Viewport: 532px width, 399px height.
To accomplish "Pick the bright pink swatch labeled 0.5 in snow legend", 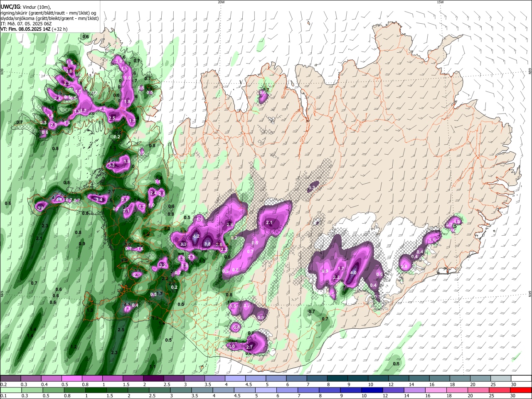I will (71, 379).
